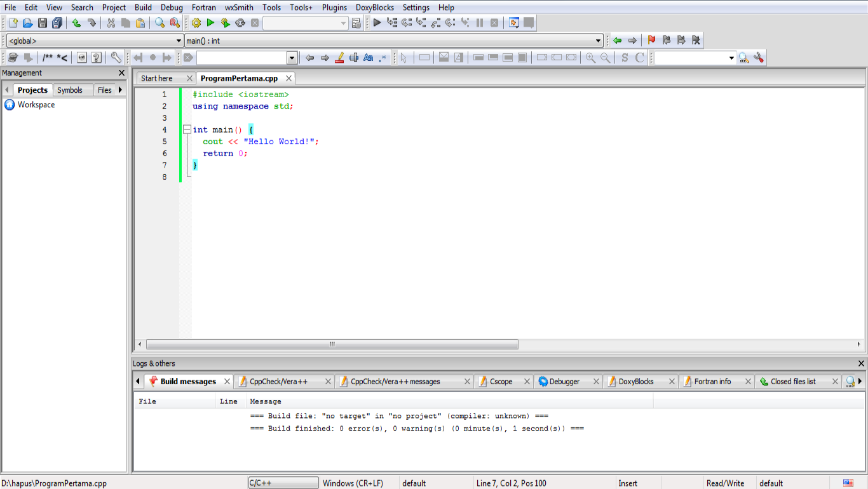
Task: Click the Save all files icon
Action: 57,22
